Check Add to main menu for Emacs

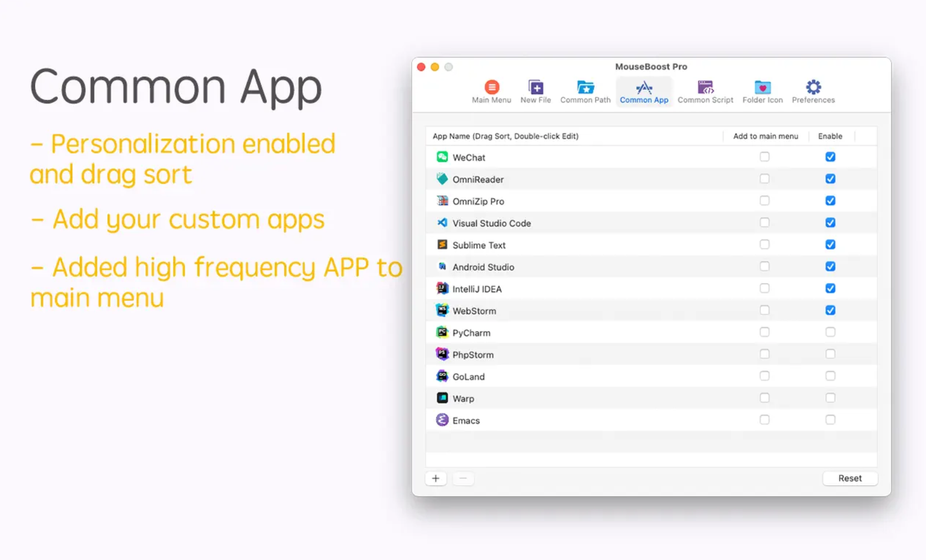point(765,420)
